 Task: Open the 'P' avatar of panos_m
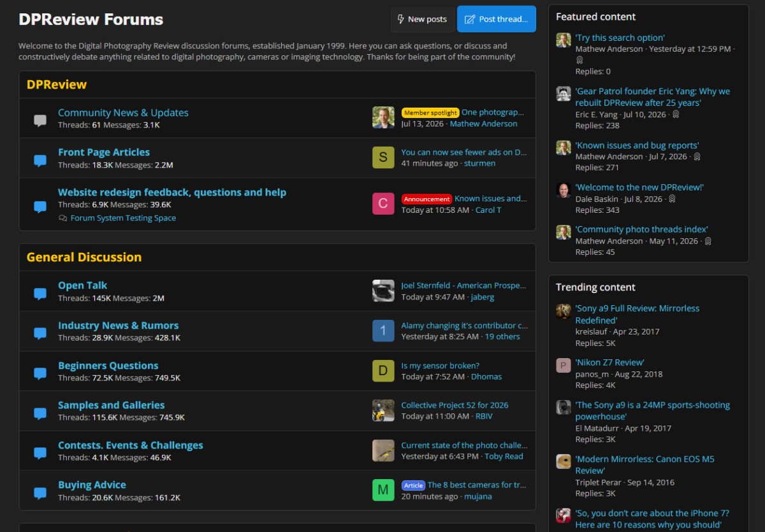coord(564,365)
